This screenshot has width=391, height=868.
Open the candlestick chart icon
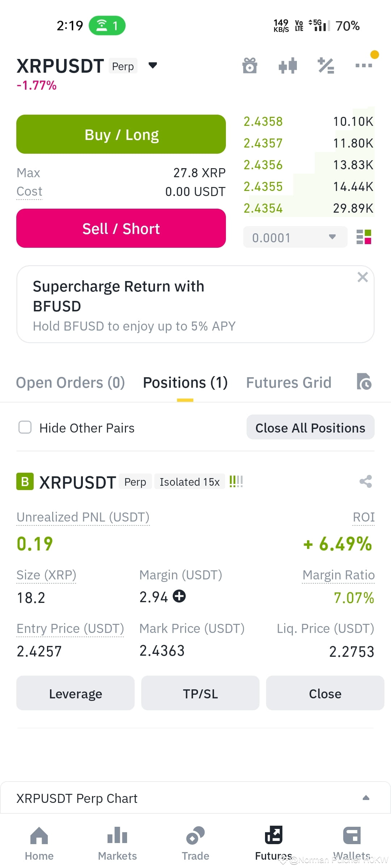[x=288, y=65]
